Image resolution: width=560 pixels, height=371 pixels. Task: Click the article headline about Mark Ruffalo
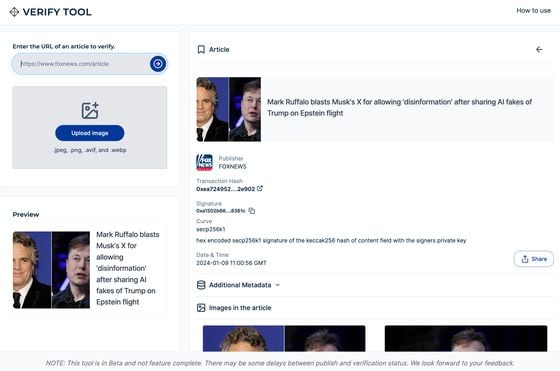pyautogui.click(x=399, y=107)
